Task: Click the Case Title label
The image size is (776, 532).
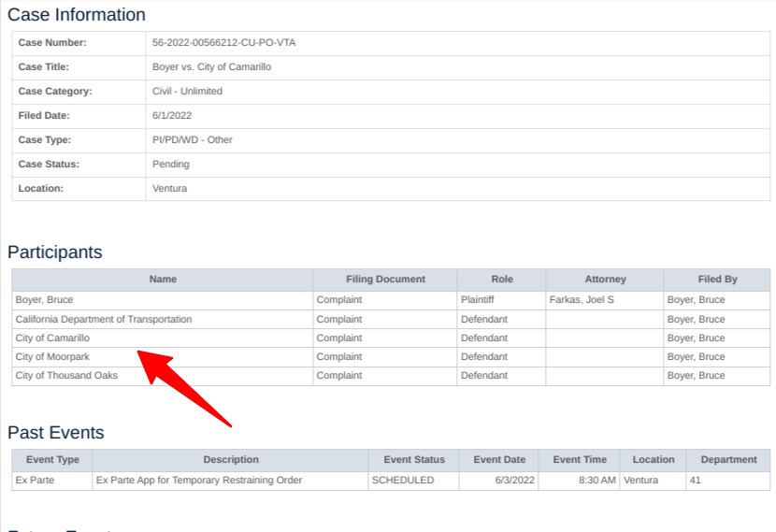Action: tap(44, 66)
